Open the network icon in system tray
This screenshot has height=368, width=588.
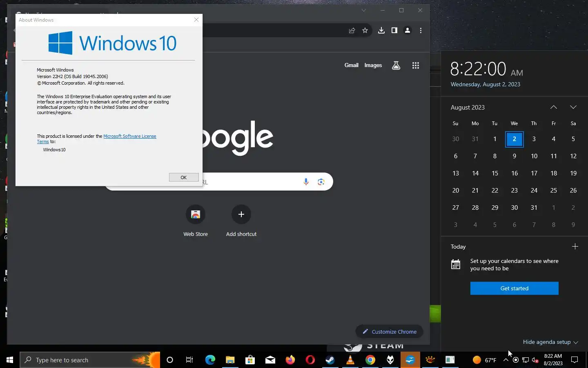click(526, 360)
